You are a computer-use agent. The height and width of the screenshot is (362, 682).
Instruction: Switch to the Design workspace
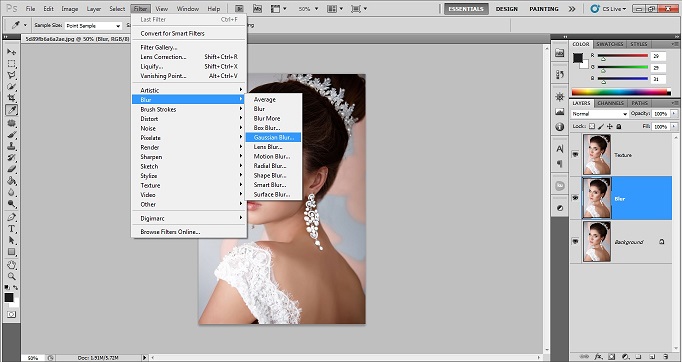coord(506,9)
